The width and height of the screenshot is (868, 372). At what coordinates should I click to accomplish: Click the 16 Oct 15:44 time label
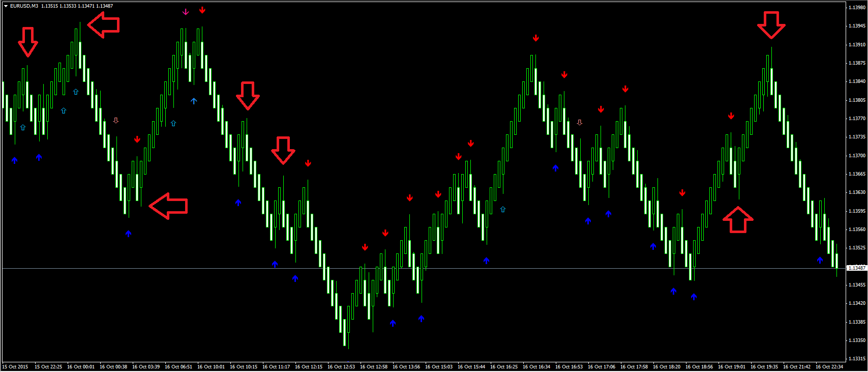coord(471,367)
